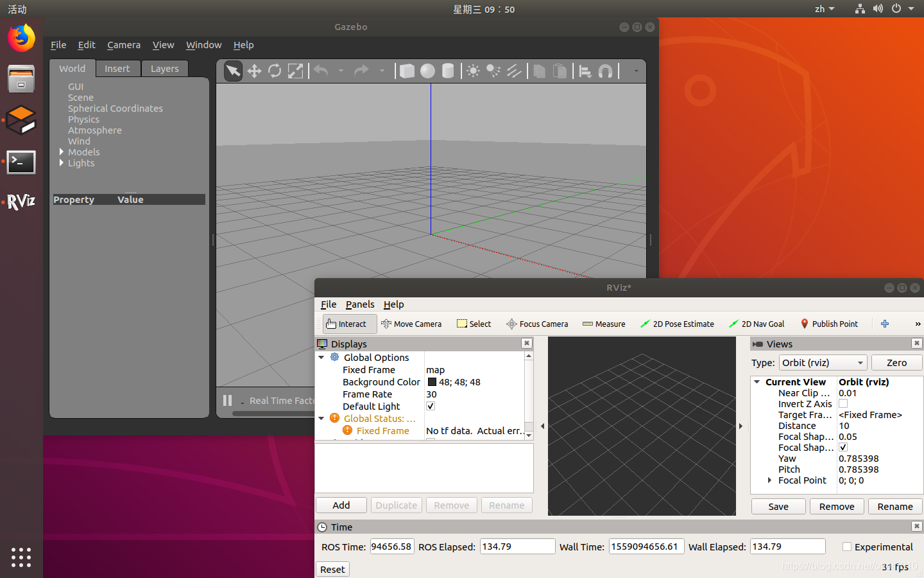Insert a box shape in Gazebo
The width and height of the screenshot is (924, 578).
tap(407, 71)
